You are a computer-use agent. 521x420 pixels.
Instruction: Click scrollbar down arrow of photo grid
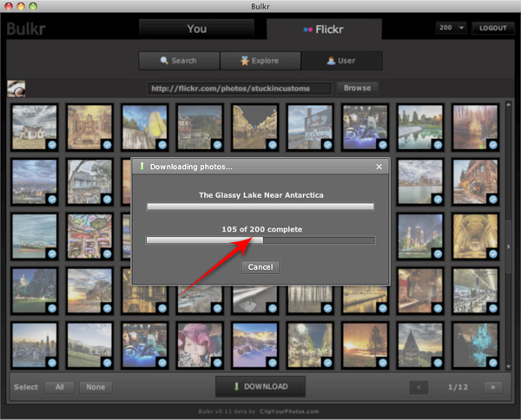pos(508,366)
